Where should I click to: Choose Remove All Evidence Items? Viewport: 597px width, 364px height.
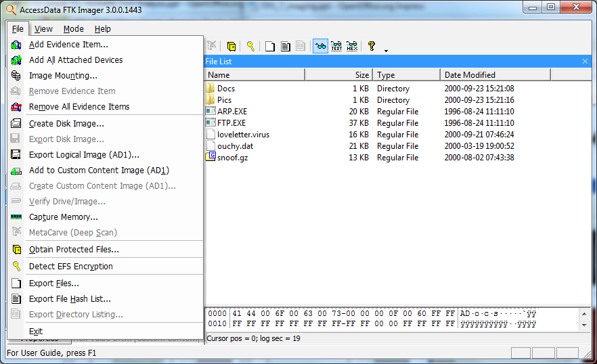[x=79, y=107]
